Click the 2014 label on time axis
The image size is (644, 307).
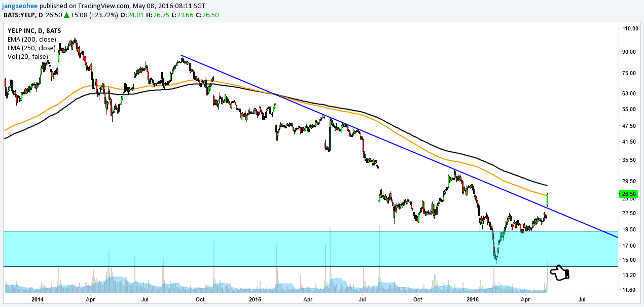coord(38,299)
